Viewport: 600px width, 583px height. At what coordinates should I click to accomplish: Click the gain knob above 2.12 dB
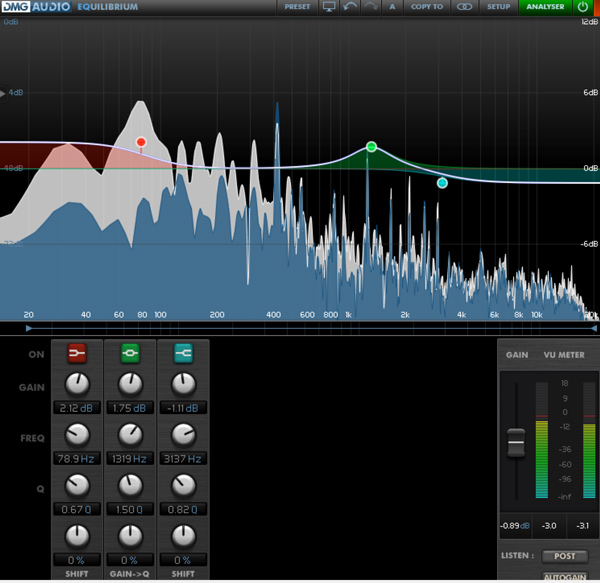pos(77,384)
